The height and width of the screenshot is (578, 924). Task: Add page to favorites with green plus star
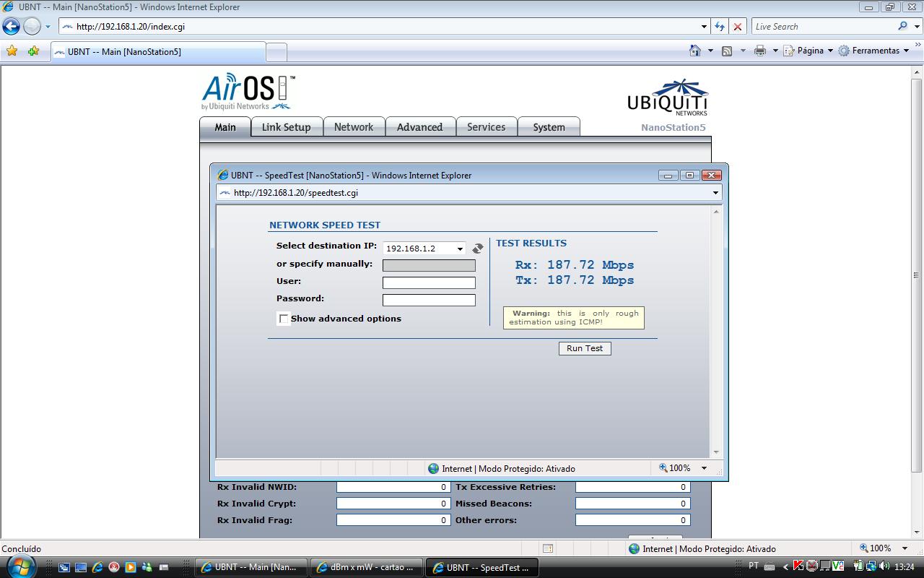pyautogui.click(x=33, y=51)
